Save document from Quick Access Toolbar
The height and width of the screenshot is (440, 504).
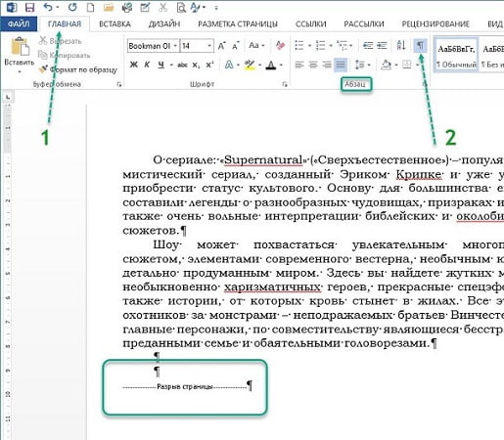pyautogui.click(x=29, y=7)
